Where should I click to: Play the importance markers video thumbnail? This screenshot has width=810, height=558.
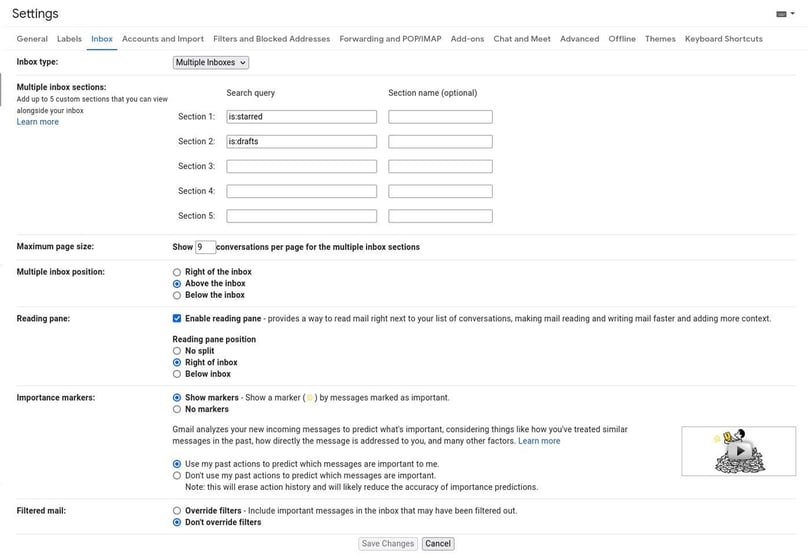point(739,451)
